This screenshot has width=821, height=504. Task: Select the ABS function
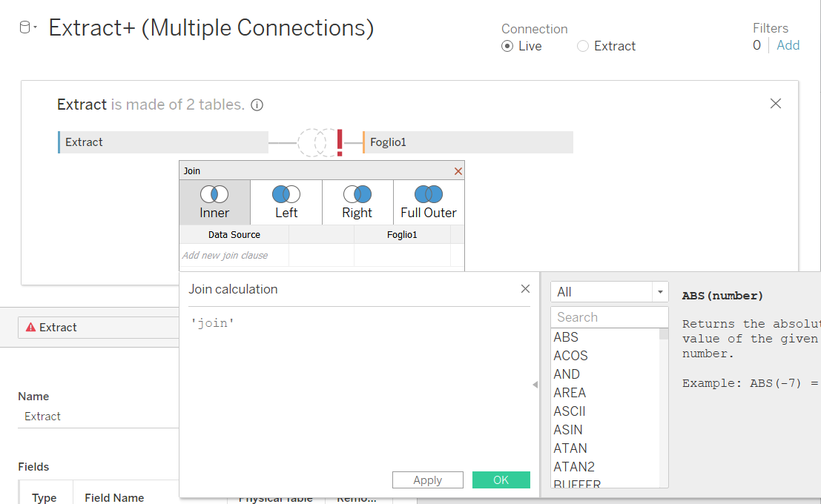[566, 337]
